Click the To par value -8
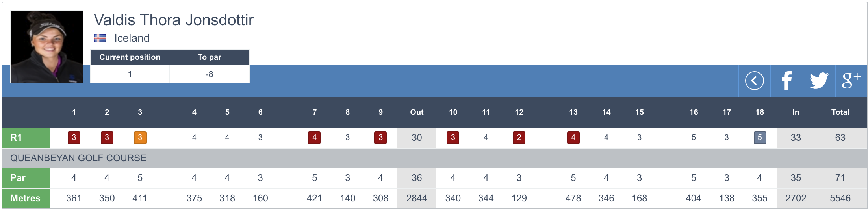Screen dimensions: 868x210 pyautogui.click(x=209, y=74)
